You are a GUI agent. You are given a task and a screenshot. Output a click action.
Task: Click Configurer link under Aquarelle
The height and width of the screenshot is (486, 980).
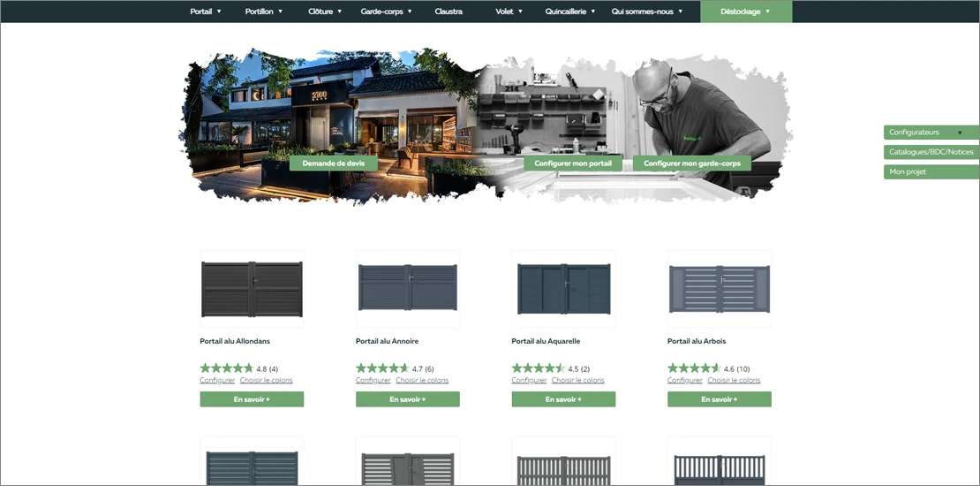tap(529, 381)
